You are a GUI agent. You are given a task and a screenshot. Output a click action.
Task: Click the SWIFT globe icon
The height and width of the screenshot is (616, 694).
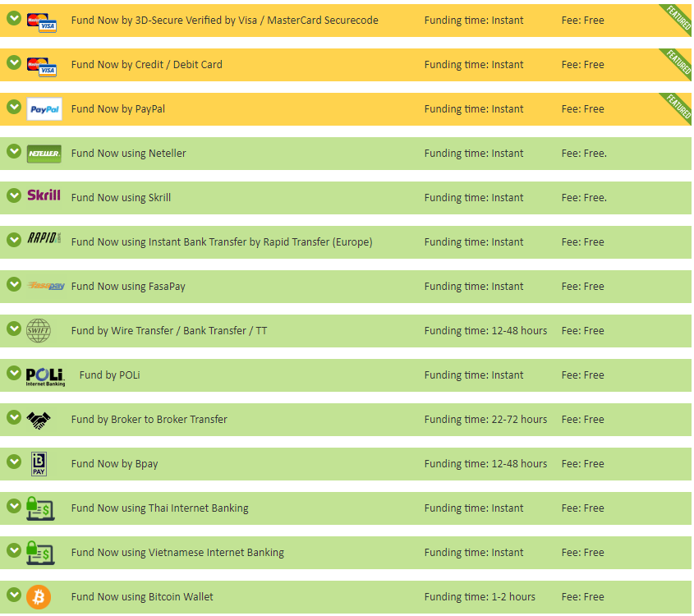coord(39,330)
